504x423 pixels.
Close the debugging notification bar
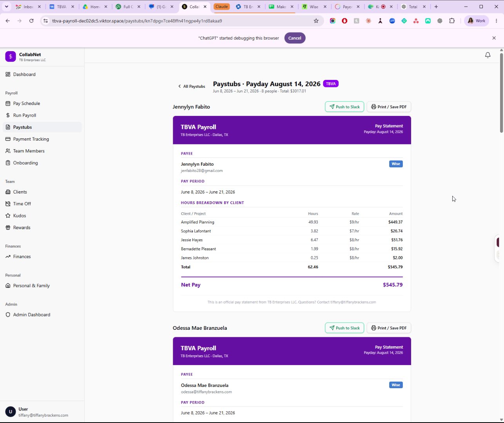[494, 38]
